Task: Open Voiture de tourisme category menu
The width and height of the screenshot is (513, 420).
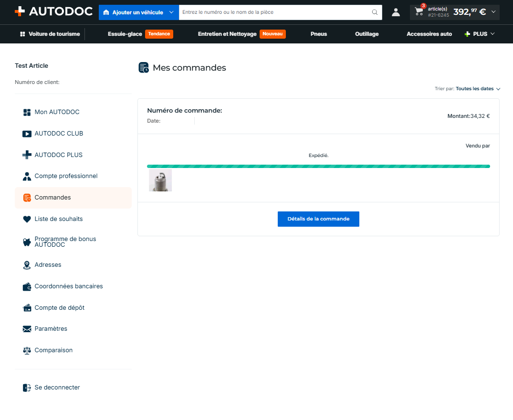Action: pos(50,34)
